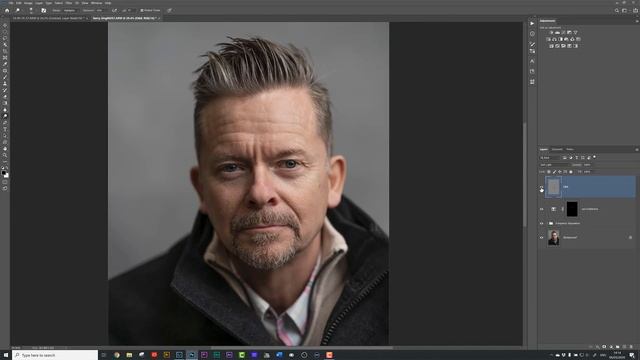Image resolution: width=640 pixels, height=360 pixels.
Task: Click the Home icon in options bar
Action: click(7, 10)
